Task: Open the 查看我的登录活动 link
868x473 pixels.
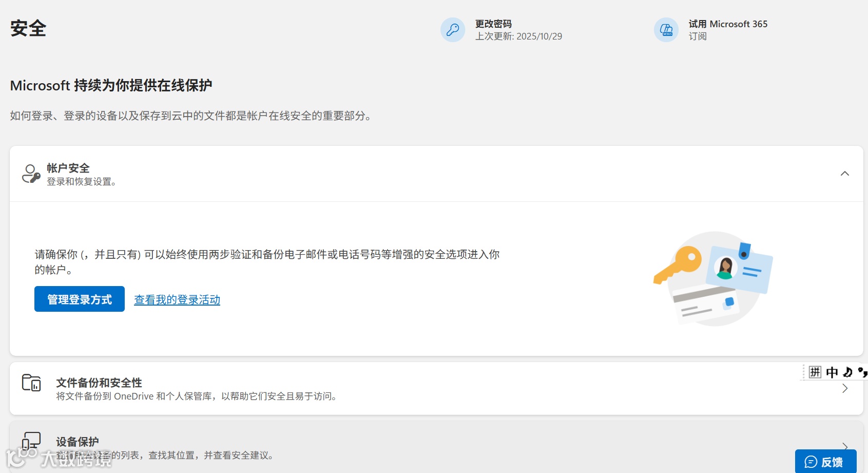Action: pyautogui.click(x=177, y=300)
